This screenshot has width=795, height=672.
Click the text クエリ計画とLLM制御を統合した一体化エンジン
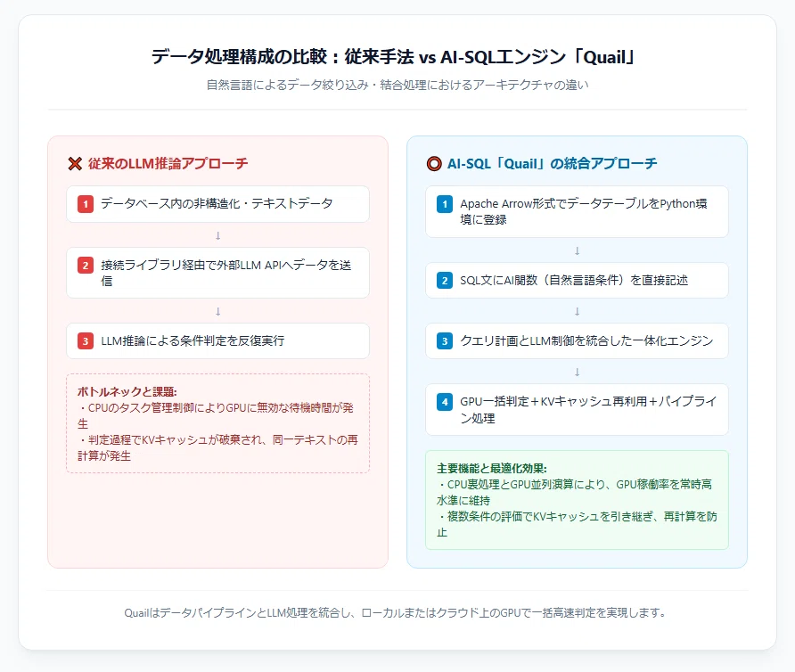pyautogui.click(x=586, y=340)
